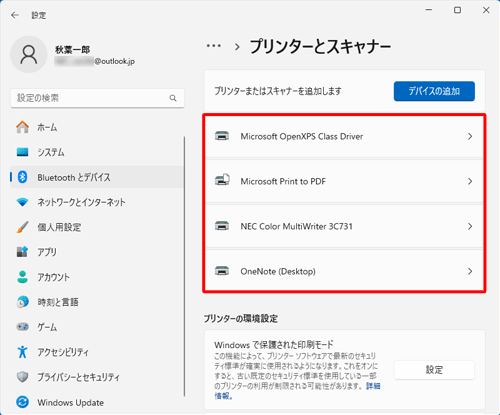Open 時刻と言語 via the globe clock icon

click(x=22, y=302)
